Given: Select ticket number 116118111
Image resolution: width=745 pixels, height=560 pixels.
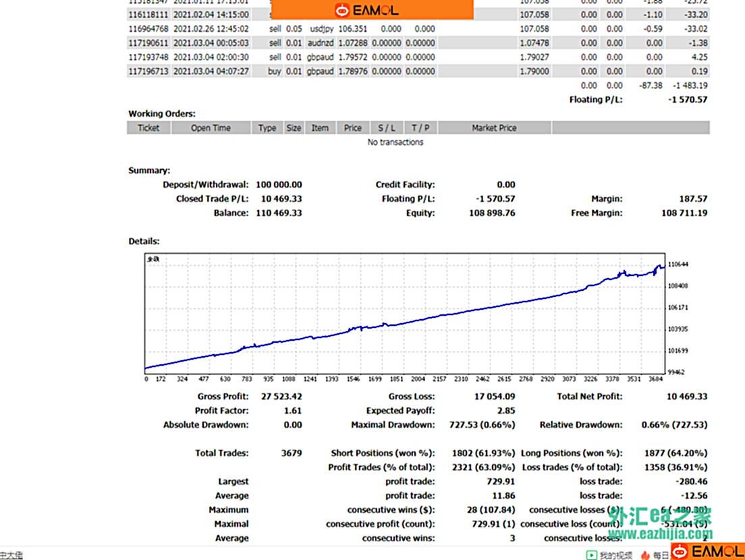Looking at the screenshot, I should pyautogui.click(x=148, y=15).
